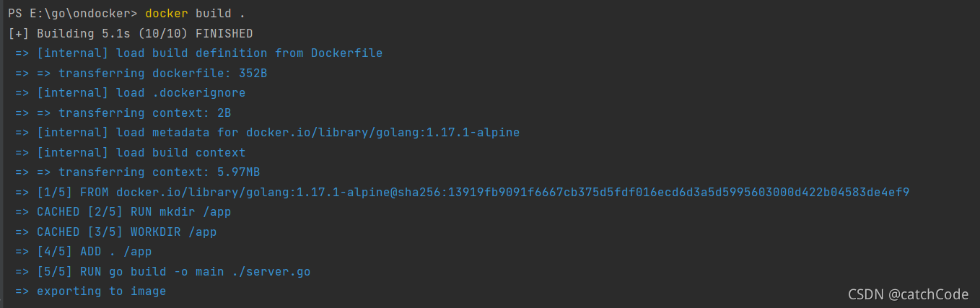
Task: Select the 'Building 5.1s (10/10) FINISHED' line
Action: click(131, 33)
